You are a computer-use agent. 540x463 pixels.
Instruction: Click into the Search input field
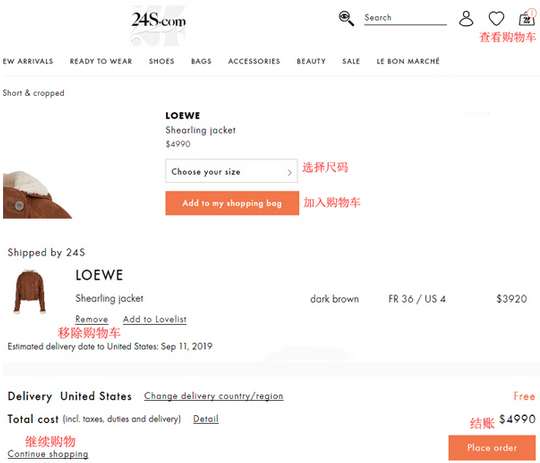405,18
